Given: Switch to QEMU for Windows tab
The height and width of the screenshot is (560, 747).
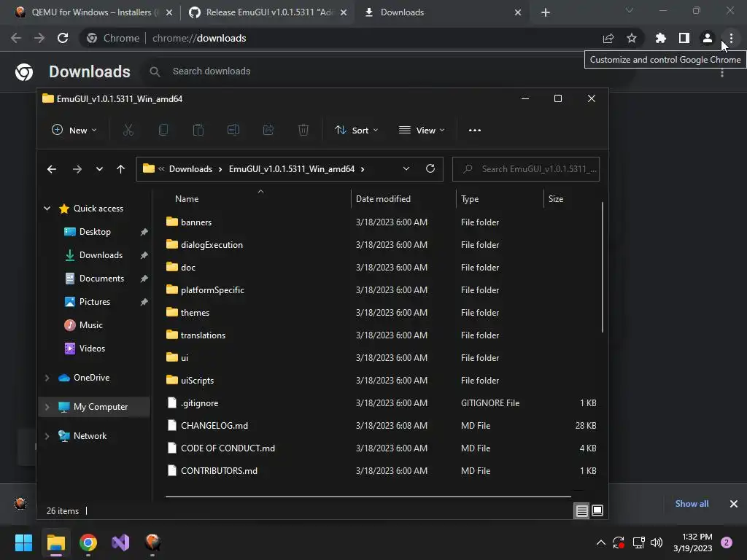Looking at the screenshot, I should 94,12.
